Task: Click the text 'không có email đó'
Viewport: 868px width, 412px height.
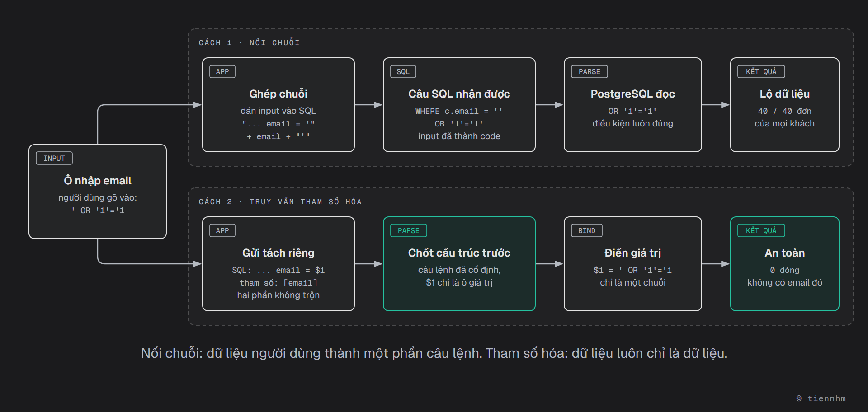Action: (x=785, y=282)
